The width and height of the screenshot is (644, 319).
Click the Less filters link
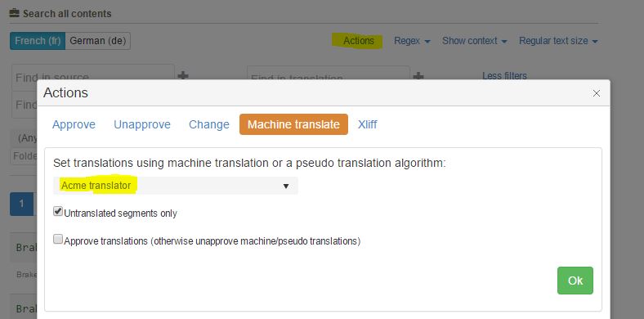click(x=504, y=76)
